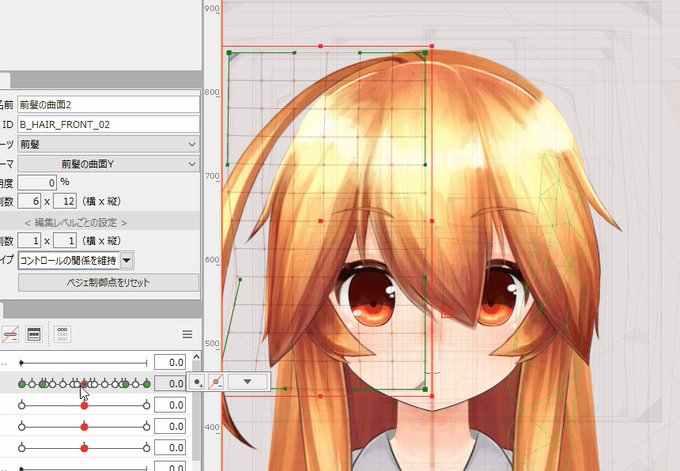Image resolution: width=680 pixels, height=471 pixels.
Task: Open the 前髪 parts dropdown
Action: click(108, 144)
